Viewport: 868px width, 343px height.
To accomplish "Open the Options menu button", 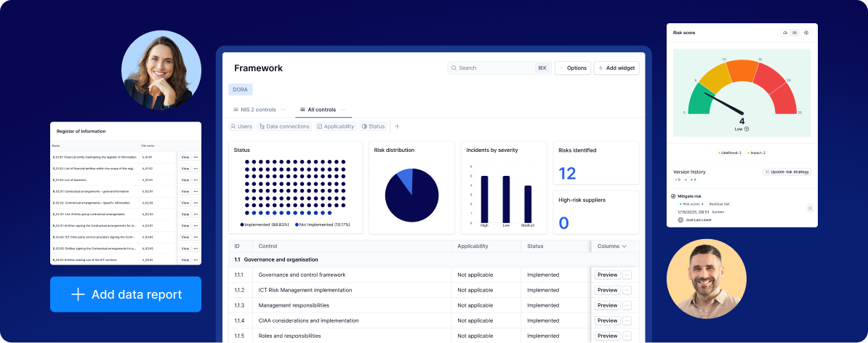I will point(573,68).
